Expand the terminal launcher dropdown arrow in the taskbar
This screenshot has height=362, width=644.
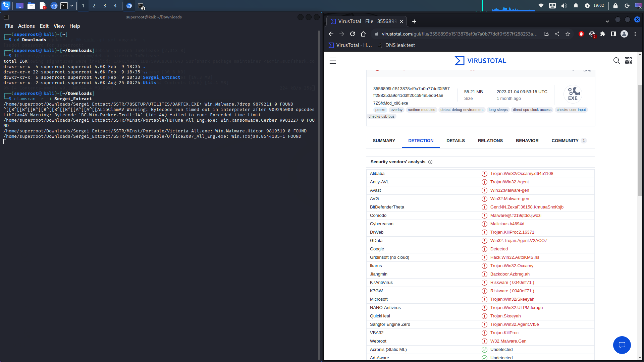[72, 6]
